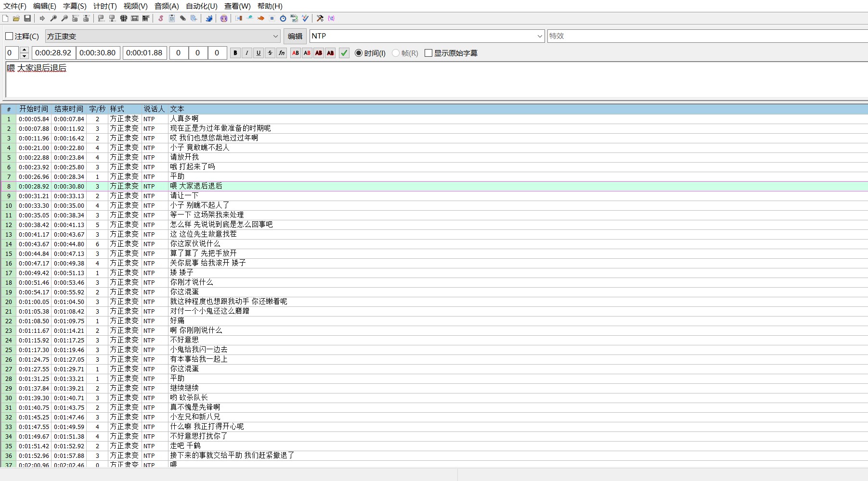The image size is (868, 481).
Task: Click the start time field 0:00:28.92
Action: (53, 53)
